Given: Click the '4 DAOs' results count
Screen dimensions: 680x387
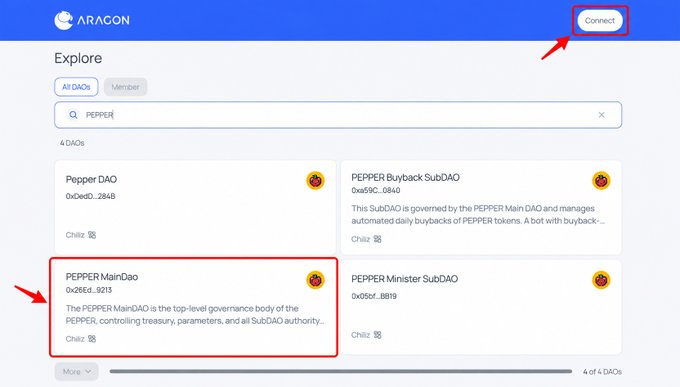Looking at the screenshot, I should tap(72, 143).
